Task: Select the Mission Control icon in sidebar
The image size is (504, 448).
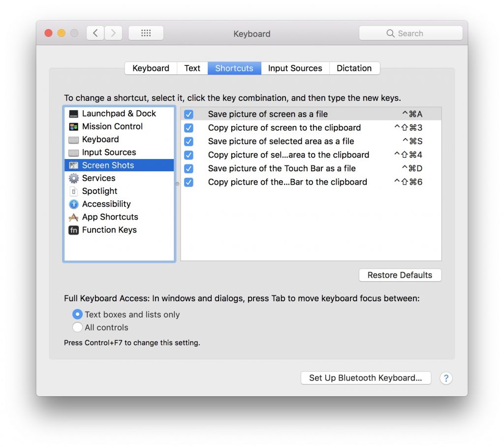Action: [74, 127]
